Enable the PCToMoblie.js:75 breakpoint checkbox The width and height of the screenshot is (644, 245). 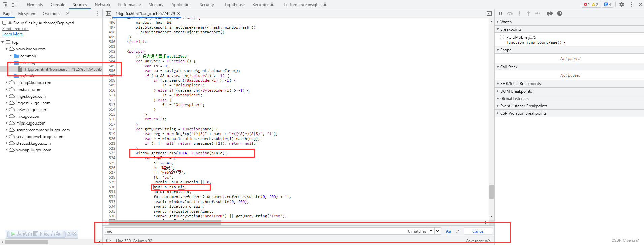click(x=502, y=37)
